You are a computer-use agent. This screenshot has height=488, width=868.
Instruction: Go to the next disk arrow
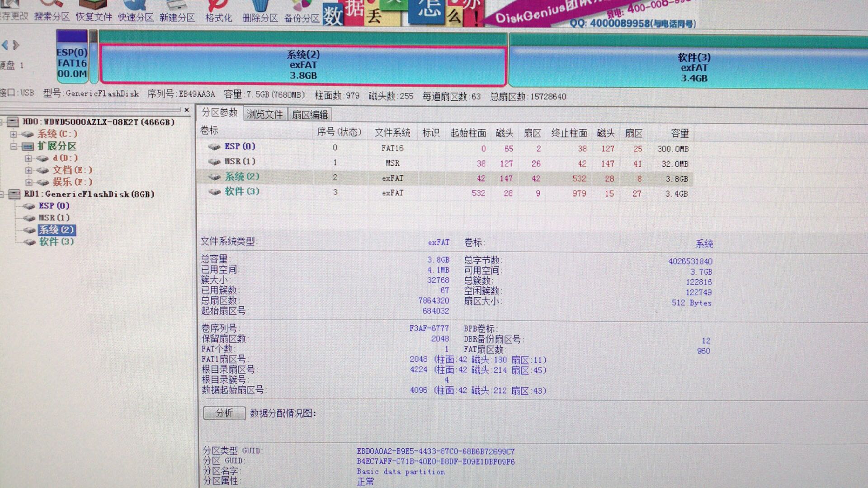(x=16, y=45)
